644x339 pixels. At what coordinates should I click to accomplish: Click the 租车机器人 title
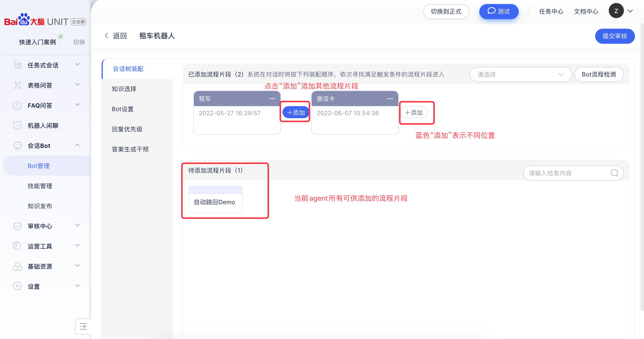click(157, 36)
